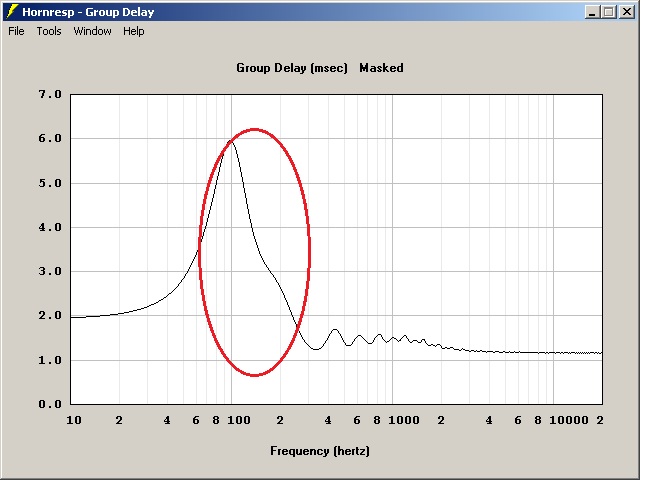Click the 'Hornresp - Group Delay' title bar text
The image size is (645, 485).
click(x=88, y=12)
